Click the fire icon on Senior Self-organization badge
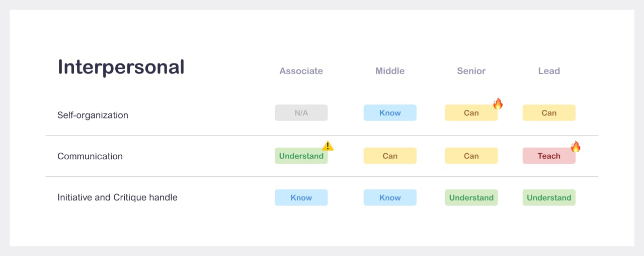This screenshot has height=256, width=644. (498, 104)
